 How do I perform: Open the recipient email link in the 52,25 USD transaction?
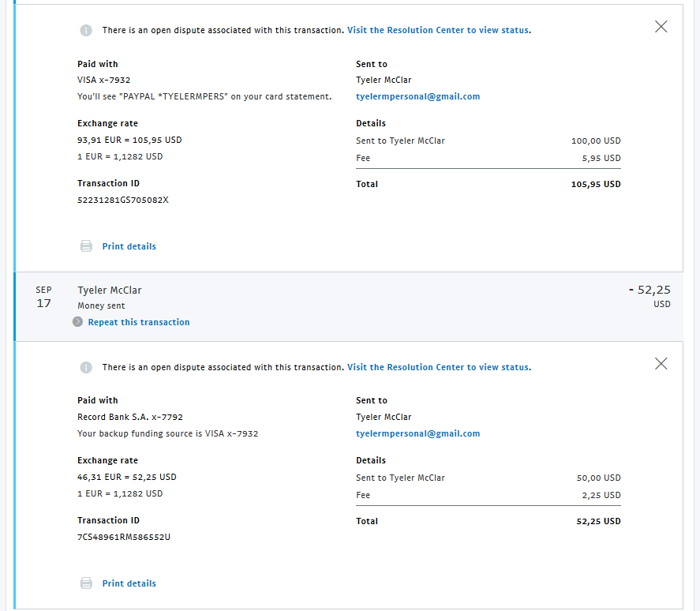pos(417,433)
